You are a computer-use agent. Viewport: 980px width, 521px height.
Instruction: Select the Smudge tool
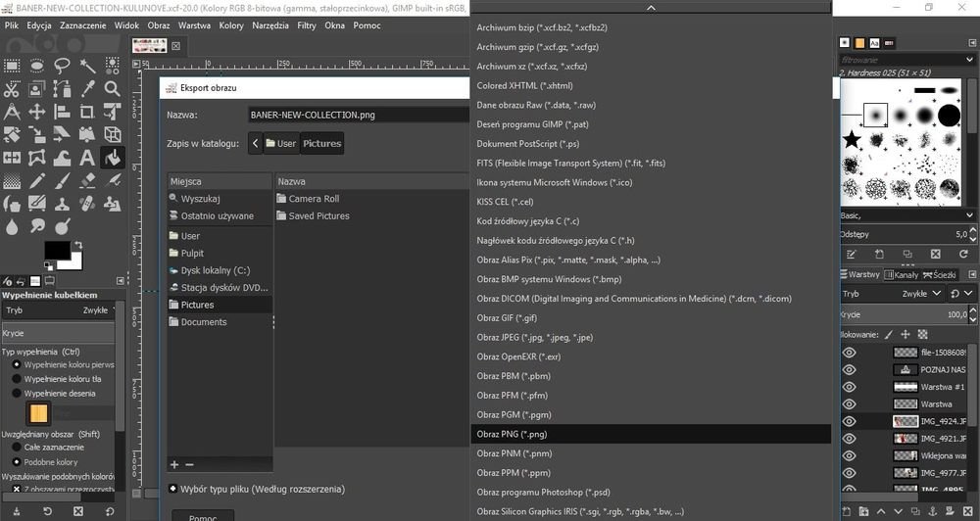[x=37, y=226]
